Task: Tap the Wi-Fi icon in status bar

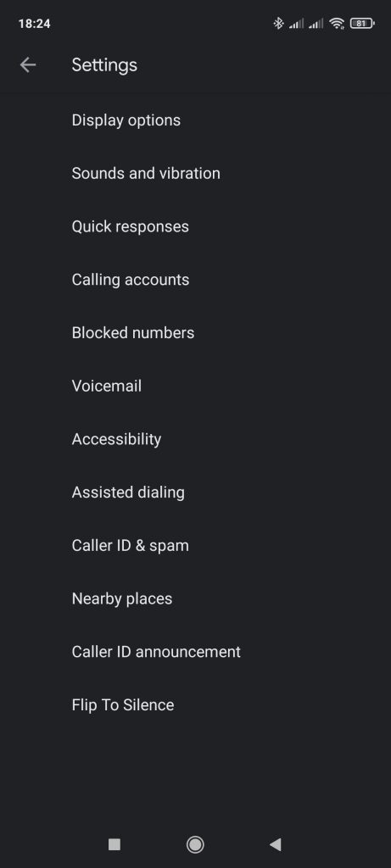Action: [337, 23]
